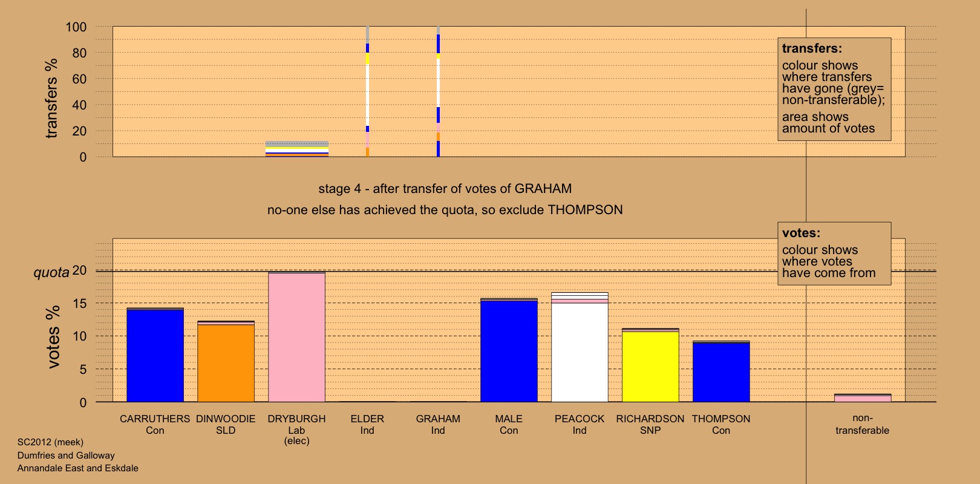Screen dimensions: 980x484
Task: Click the stage 4 transfer title text
Action: 445,189
